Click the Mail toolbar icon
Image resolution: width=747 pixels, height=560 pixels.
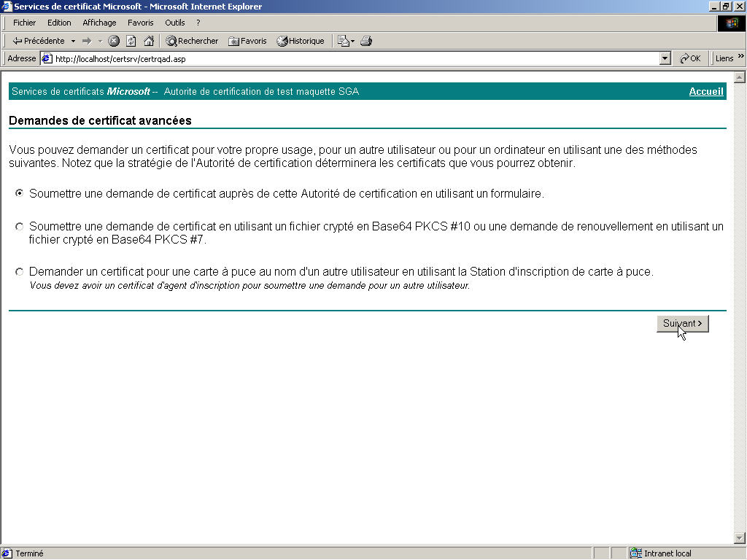point(345,41)
